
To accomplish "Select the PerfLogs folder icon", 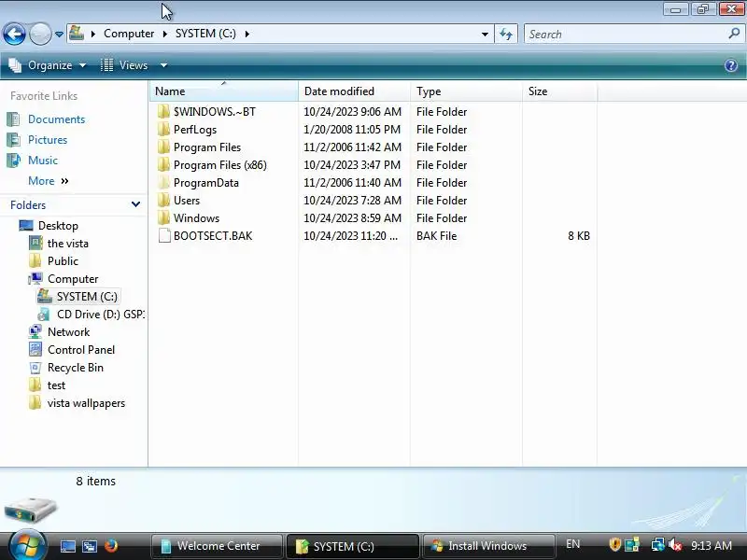I will (163, 129).
